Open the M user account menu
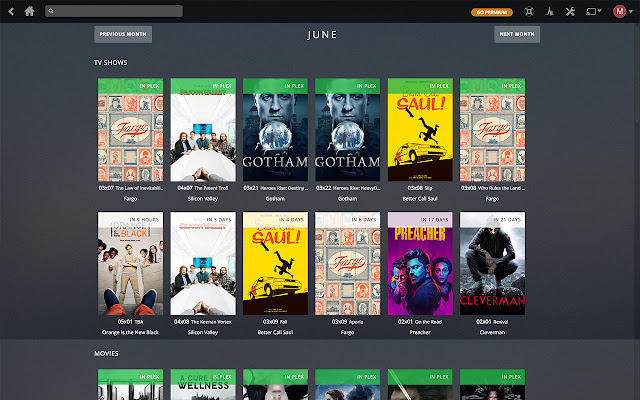Screen dimensions: 640x400 622,11
